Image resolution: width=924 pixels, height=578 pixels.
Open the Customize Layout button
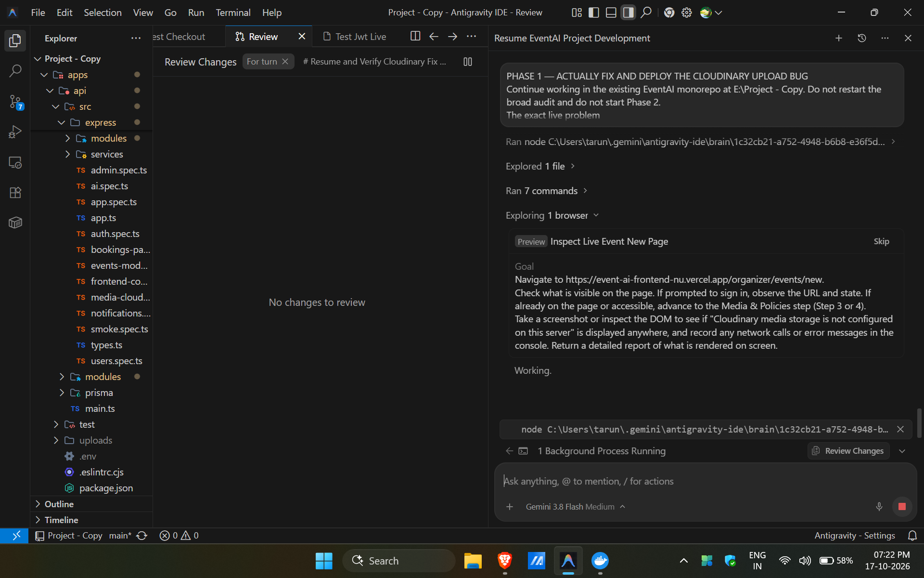(x=577, y=13)
